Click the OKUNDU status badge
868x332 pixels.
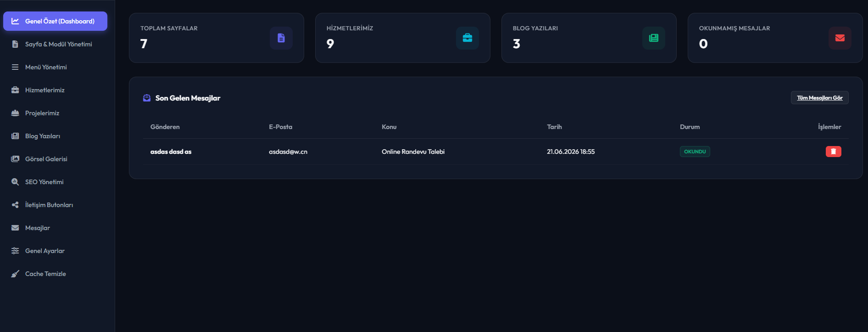pos(695,152)
